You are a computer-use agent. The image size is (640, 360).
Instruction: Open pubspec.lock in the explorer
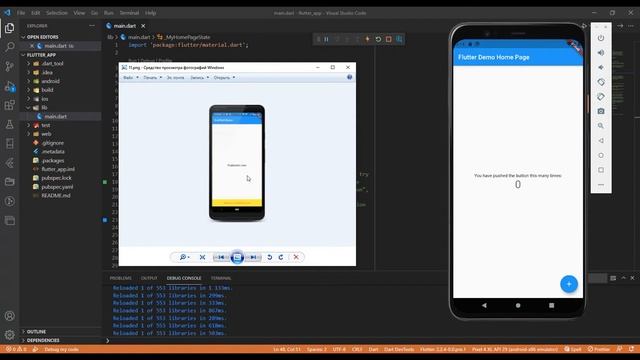(56, 178)
